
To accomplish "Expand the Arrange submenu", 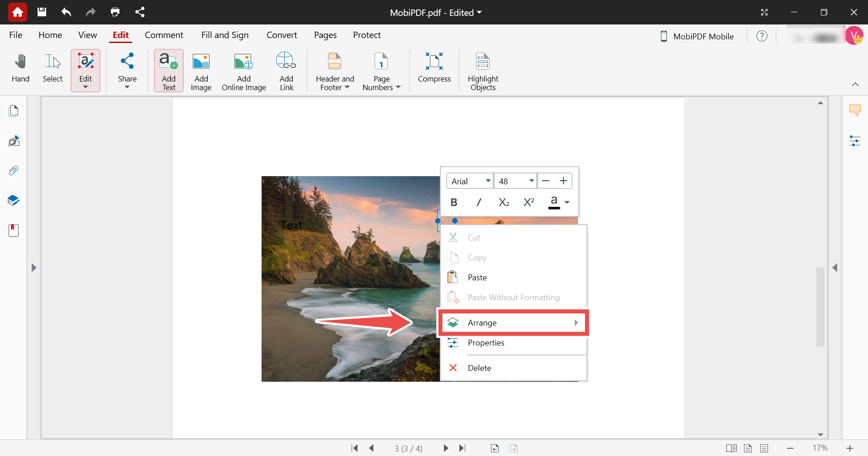I will pos(513,323).
